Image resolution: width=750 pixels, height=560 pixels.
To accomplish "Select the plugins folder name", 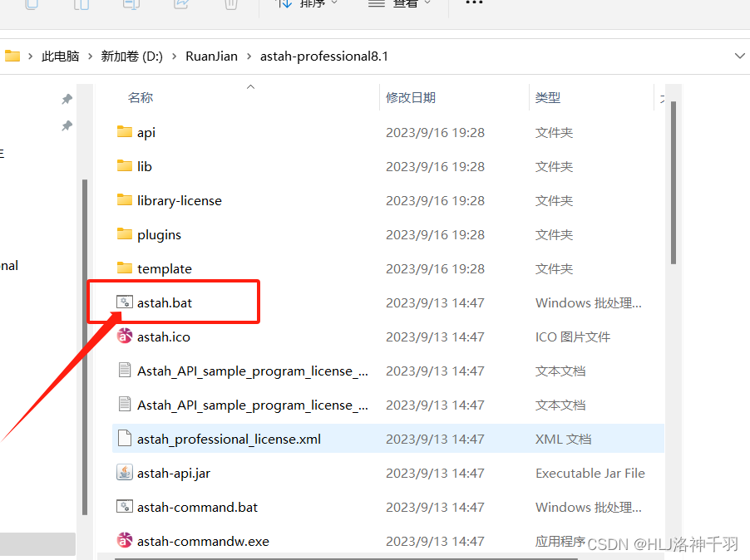I will (160, 234).
